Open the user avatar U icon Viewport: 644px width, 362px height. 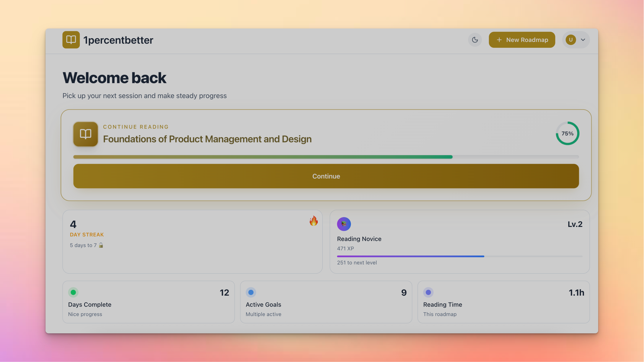(570, 40)
